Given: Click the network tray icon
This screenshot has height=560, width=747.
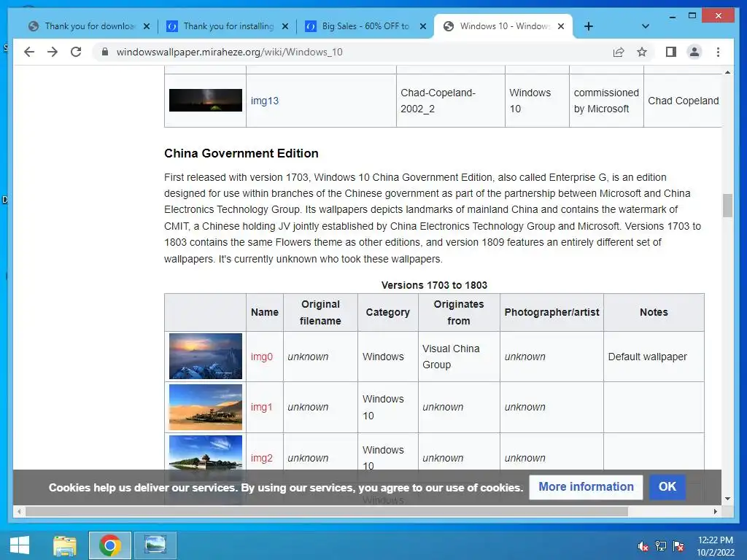Looking at the screenshot, I should [x=661, y=546].
